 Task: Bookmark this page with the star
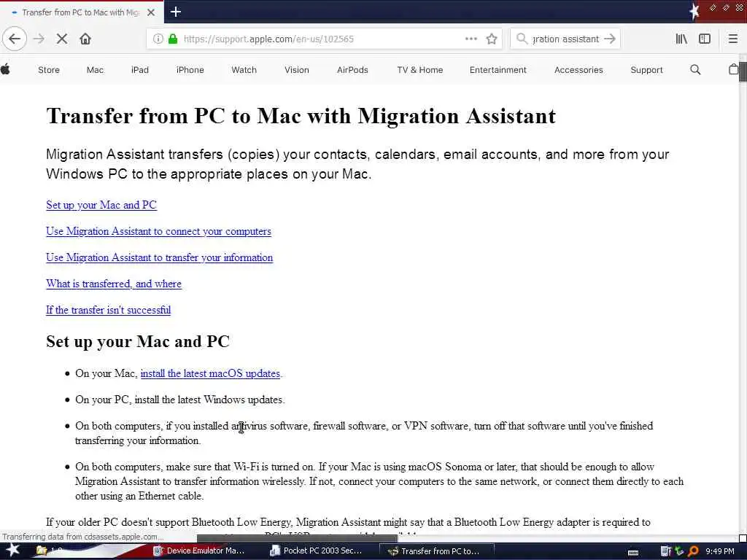tap(492, 39)
